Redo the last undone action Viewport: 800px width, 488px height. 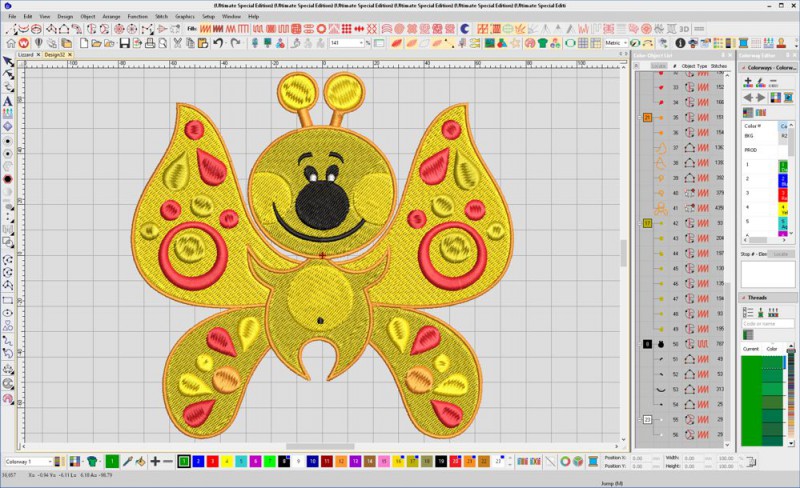tap(236, 43)
